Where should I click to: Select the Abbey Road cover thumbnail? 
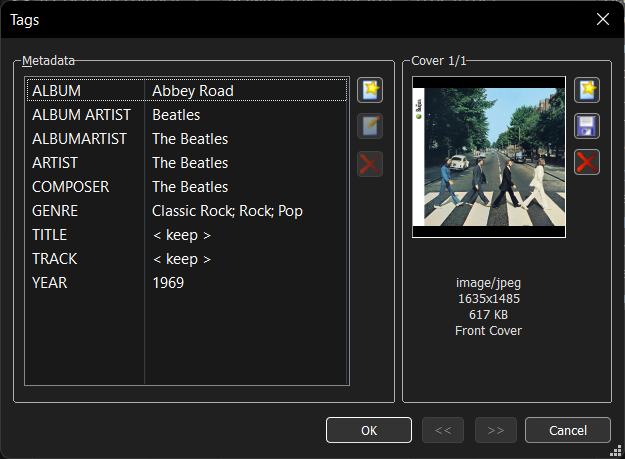[489, 157]
